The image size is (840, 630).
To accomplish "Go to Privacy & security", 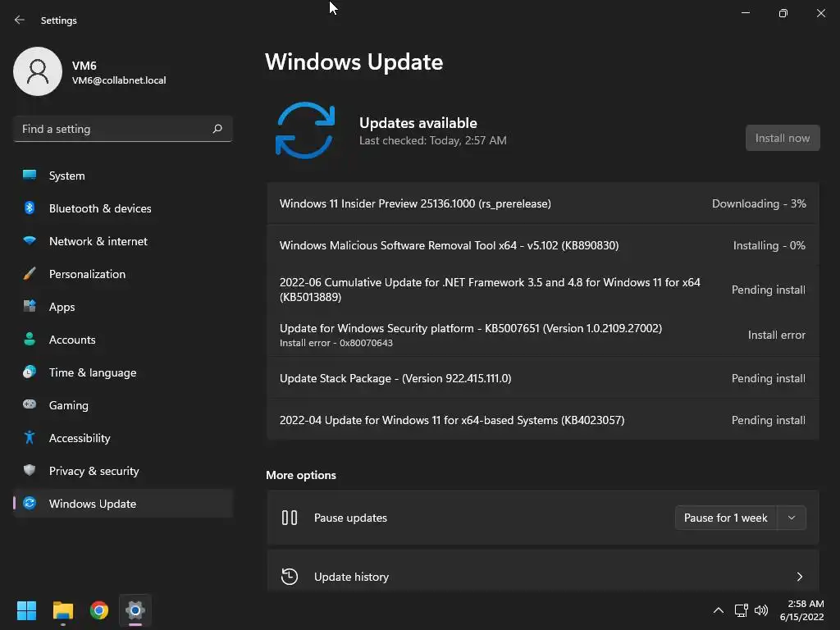I will (123, 471).
